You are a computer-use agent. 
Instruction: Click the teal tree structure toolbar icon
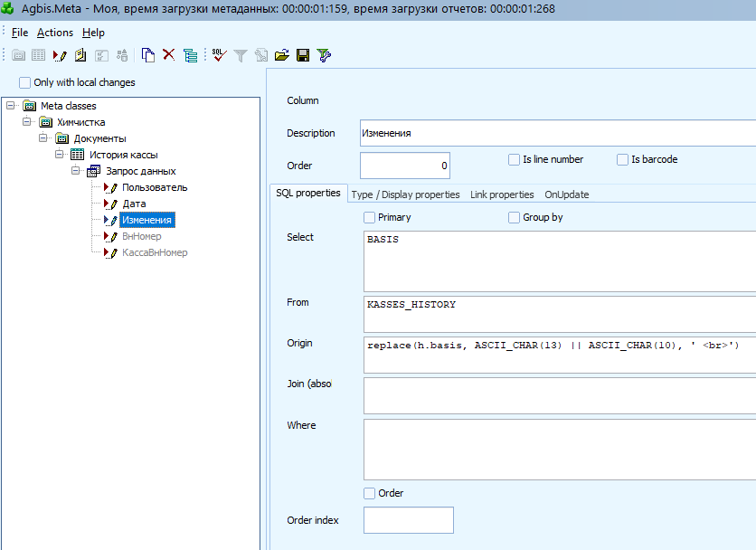191,55
